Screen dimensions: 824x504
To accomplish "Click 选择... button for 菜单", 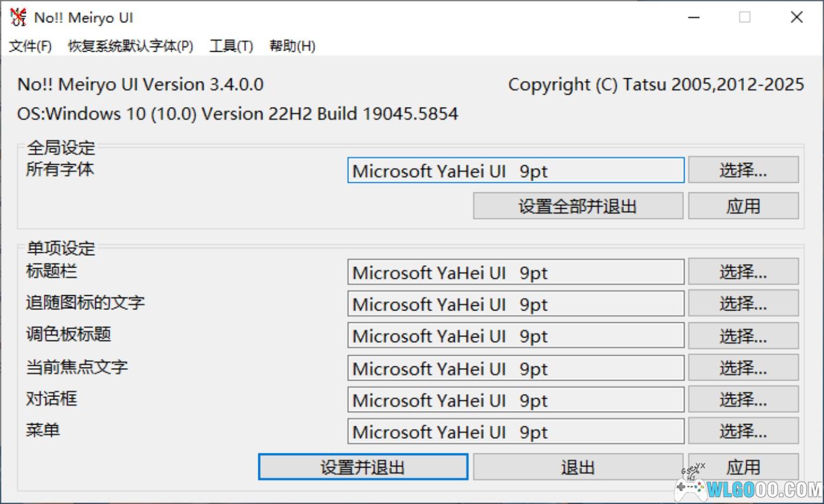I will (x=743, y=432).
